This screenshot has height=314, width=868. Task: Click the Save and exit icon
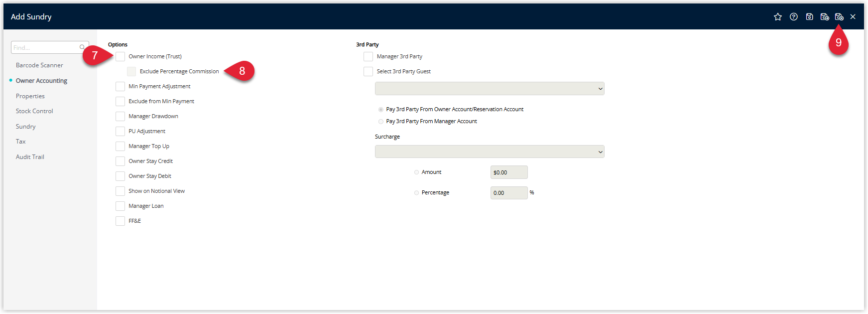click(839, 17)
